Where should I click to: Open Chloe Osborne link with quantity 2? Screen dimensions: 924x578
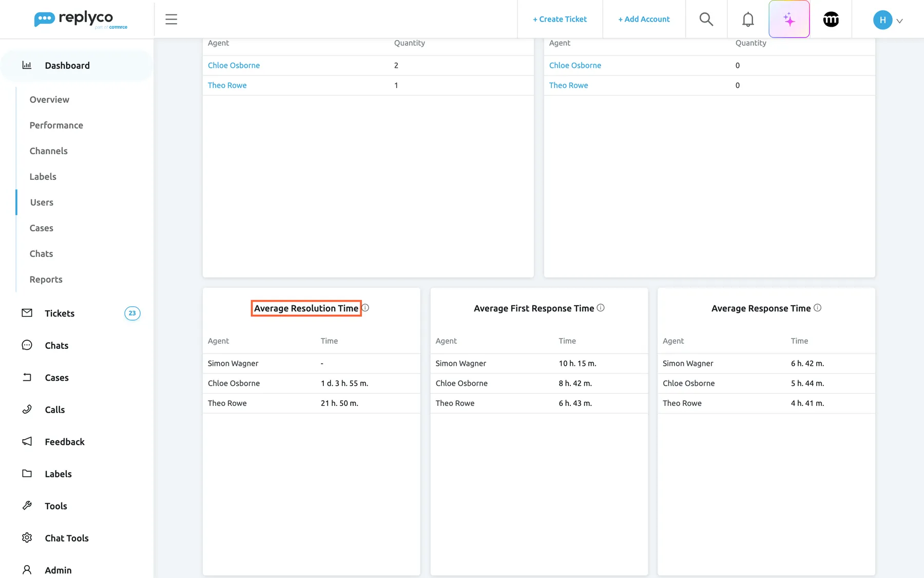click(234, 65)
